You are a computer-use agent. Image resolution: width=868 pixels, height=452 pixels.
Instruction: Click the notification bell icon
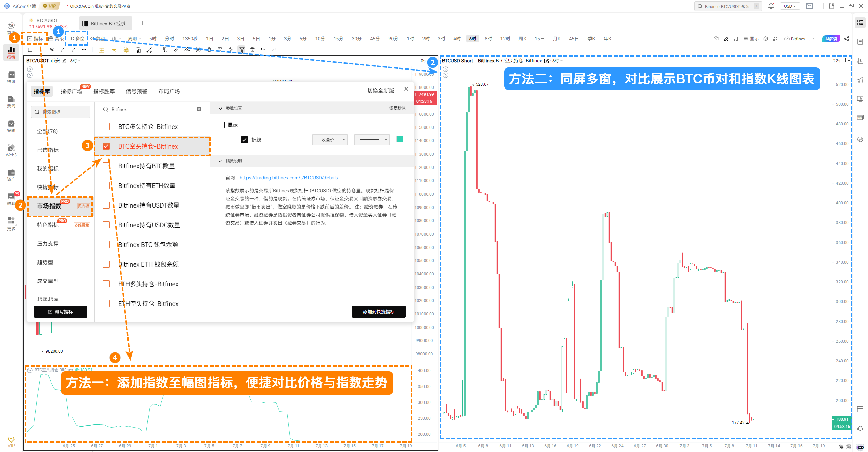[771, 6]
